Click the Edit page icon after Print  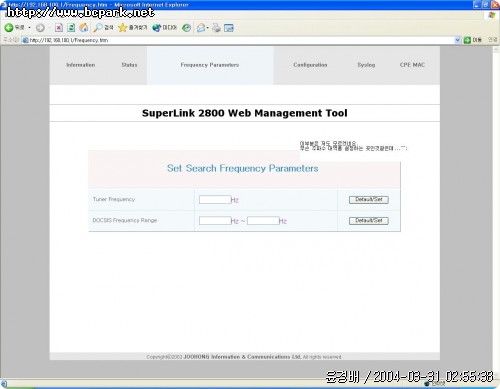tap(229, 28)
